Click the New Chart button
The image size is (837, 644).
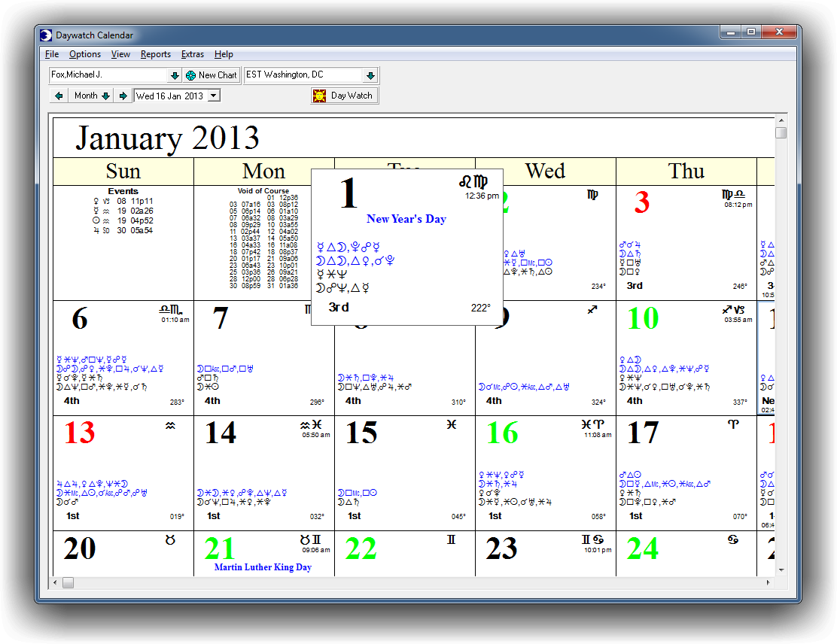click(x=212, y=75)
